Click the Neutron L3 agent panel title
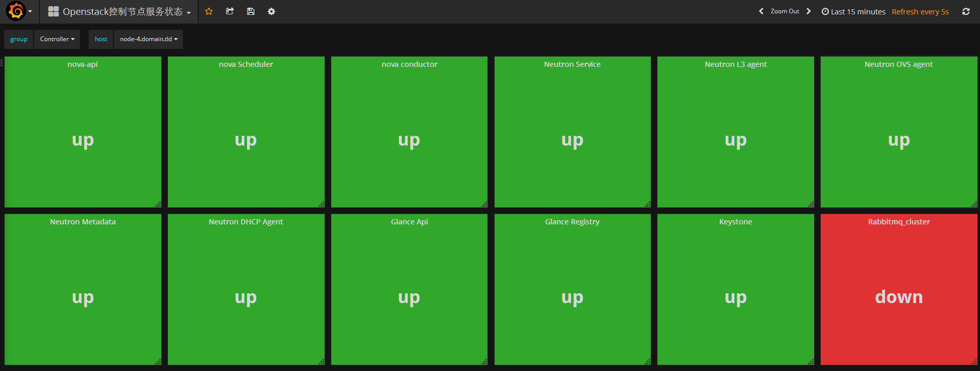The image size is (980, 371). coord(735,64)
